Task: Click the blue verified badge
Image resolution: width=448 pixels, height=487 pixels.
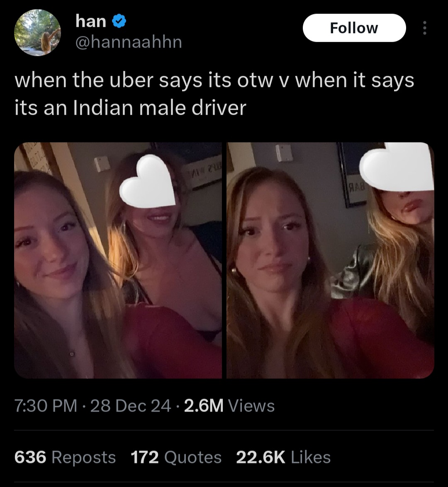Action: 119,22
